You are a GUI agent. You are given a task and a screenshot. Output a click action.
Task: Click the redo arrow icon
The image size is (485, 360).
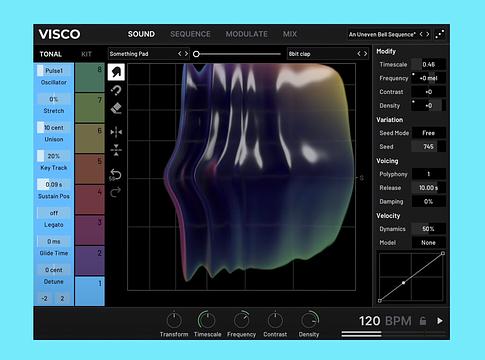[x=115, y=192]
